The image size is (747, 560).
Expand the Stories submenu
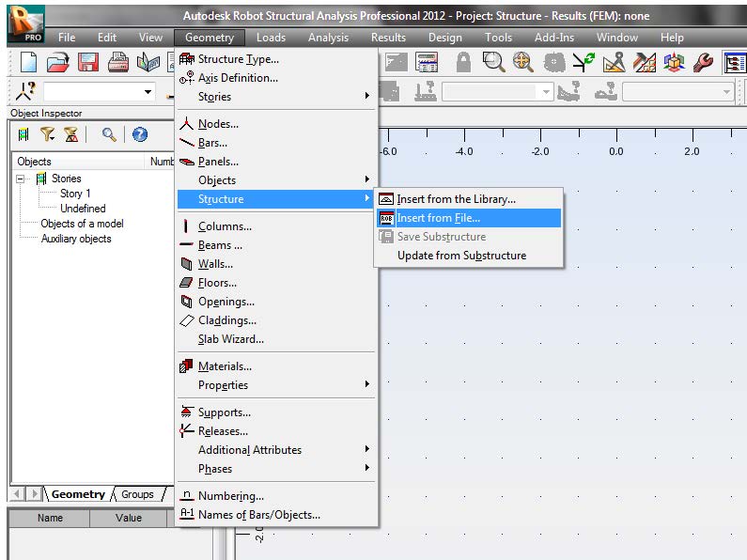tap(276, 97)
